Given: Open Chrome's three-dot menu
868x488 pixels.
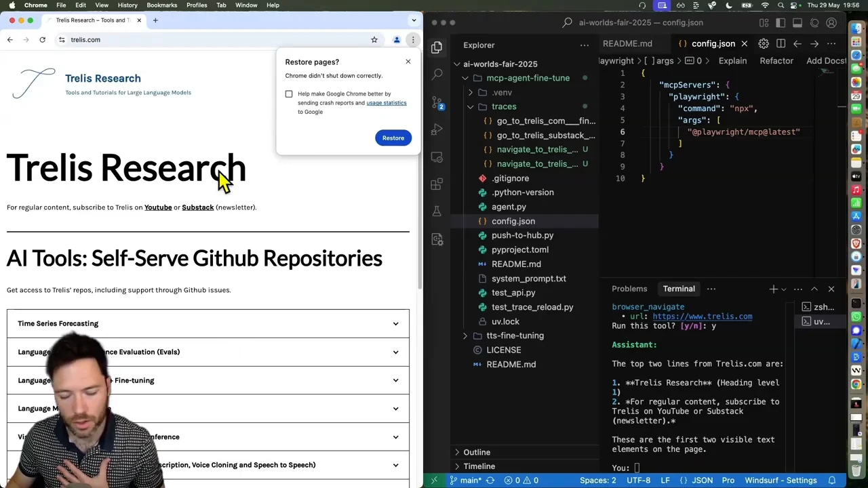Looking at the screenshot, I should [x=412, y=40].
